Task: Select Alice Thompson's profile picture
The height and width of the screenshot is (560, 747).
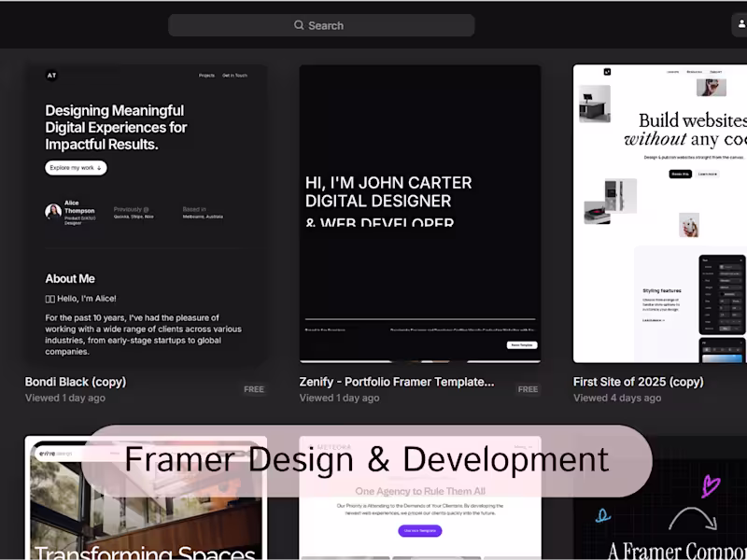Action: tap(52, 211)
